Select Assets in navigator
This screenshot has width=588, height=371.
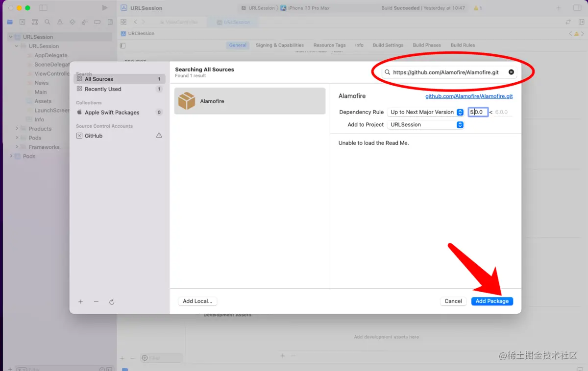click(x=43, y=101)
